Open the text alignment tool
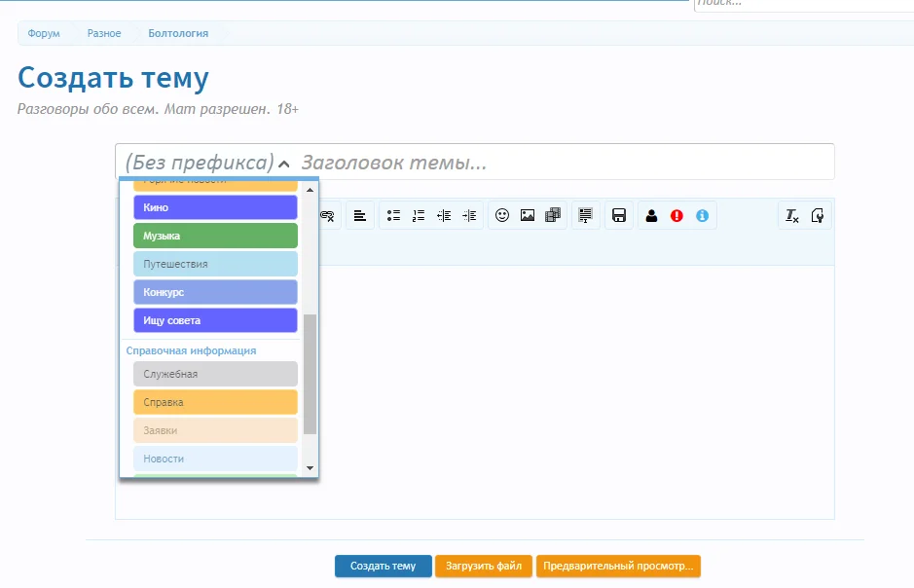Image resolution: width=914 pixels, height=588 pixels. point(359,215)
